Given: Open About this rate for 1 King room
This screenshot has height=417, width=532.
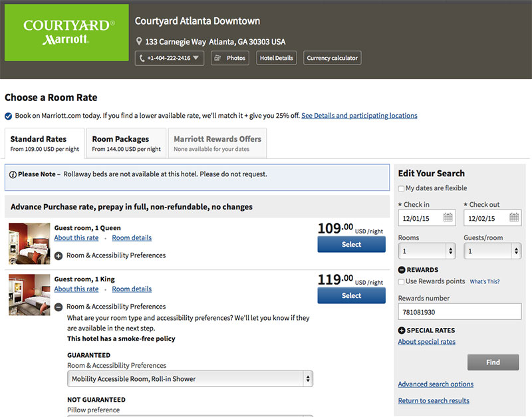Looking at the screenshot, I should click(76, 289).
